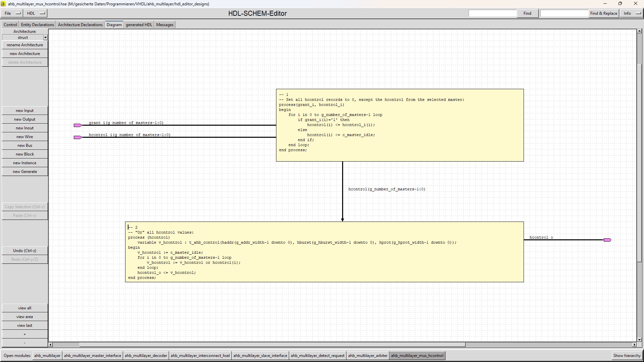Click the hcontrol_i input port symbol
The image size is (644, 362).
pos(77,137)
